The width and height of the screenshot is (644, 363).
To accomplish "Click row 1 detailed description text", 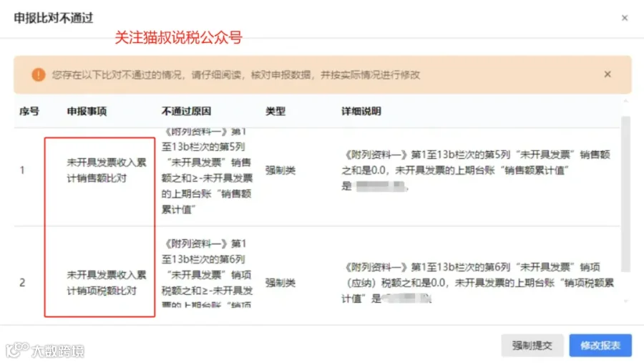I will point(476,170).
